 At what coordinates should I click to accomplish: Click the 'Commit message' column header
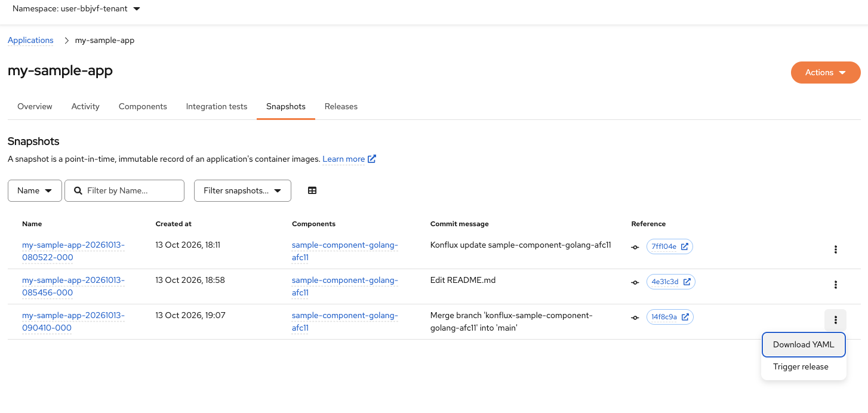[460, 224]
